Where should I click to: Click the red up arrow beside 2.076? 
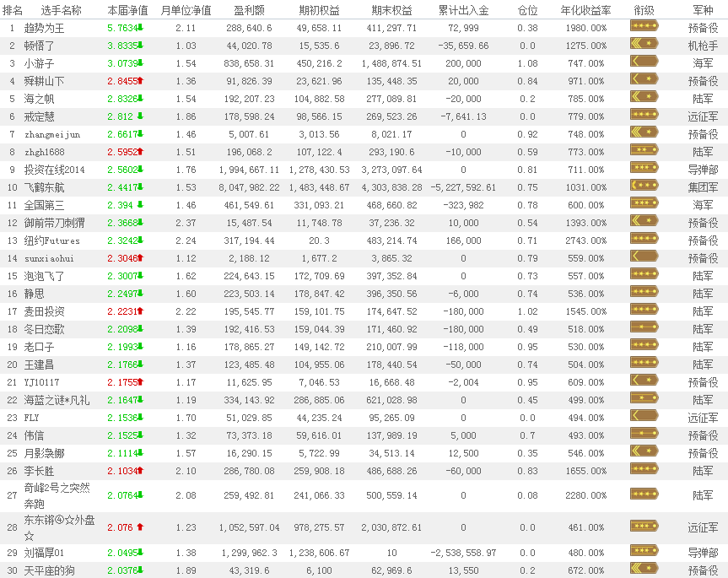pos(140,527)
